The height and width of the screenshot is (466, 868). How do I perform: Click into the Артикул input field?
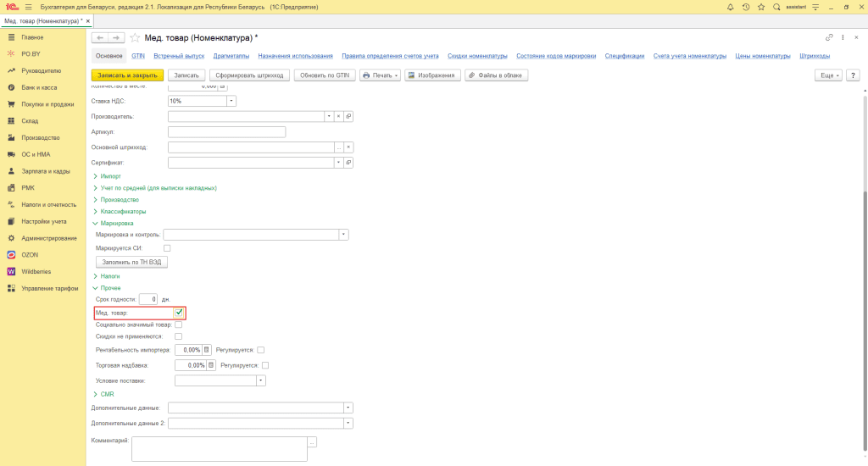coord(226,131)
